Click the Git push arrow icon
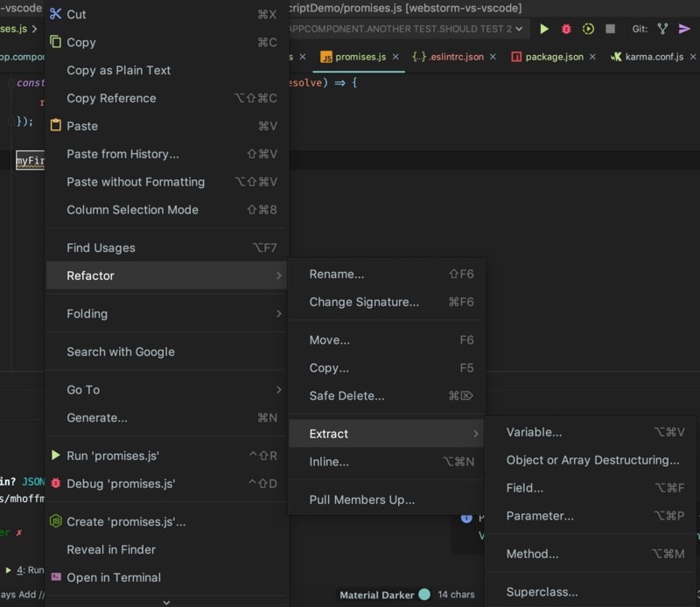 684,29
